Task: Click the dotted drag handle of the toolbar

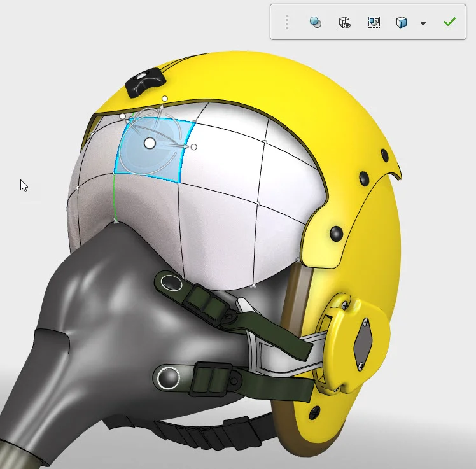Action: pyautogui.click(x=286, y=23)
